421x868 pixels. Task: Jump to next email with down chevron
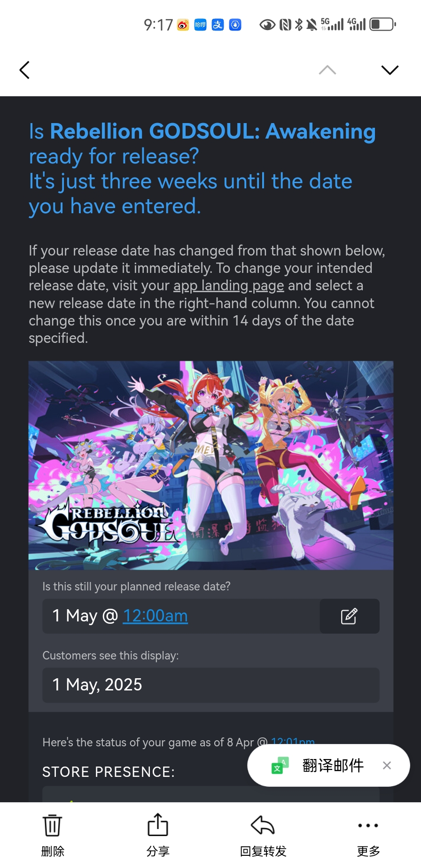point(390,70)
